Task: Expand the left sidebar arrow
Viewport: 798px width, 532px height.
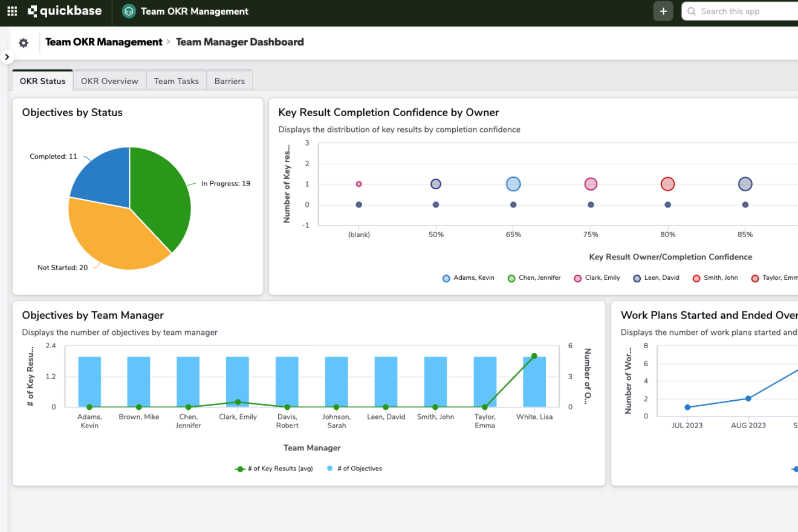Action: click(x=7, y=57)
